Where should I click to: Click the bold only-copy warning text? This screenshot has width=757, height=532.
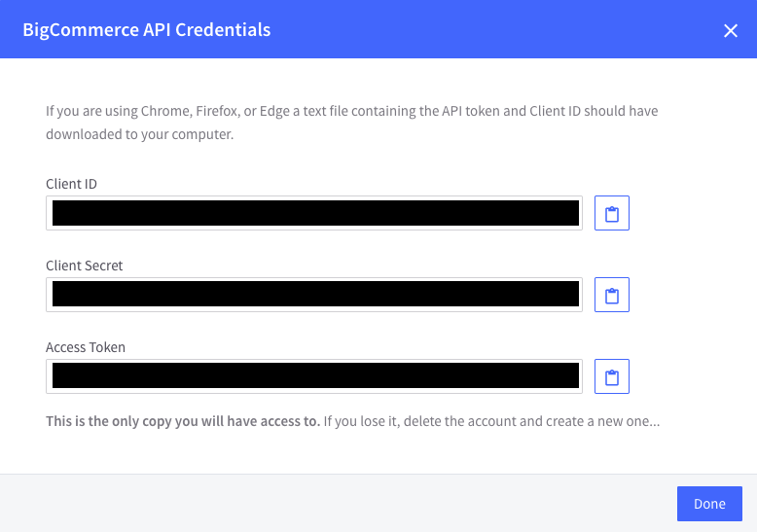(183, 422)
